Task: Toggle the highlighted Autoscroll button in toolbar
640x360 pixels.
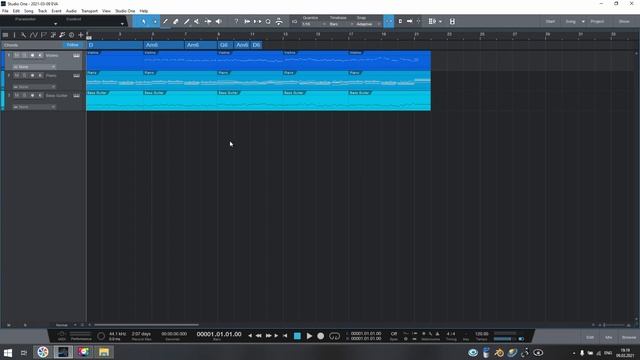Action: [x=389, y=21]
